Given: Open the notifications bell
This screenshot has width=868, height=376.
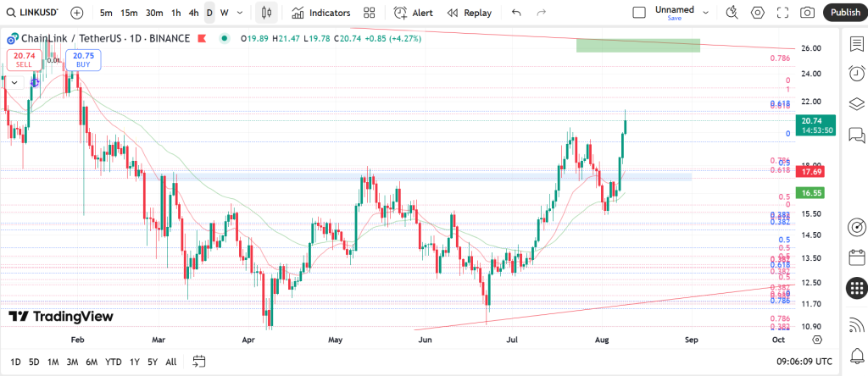Looking at the screenshot, I should [856, 355].
